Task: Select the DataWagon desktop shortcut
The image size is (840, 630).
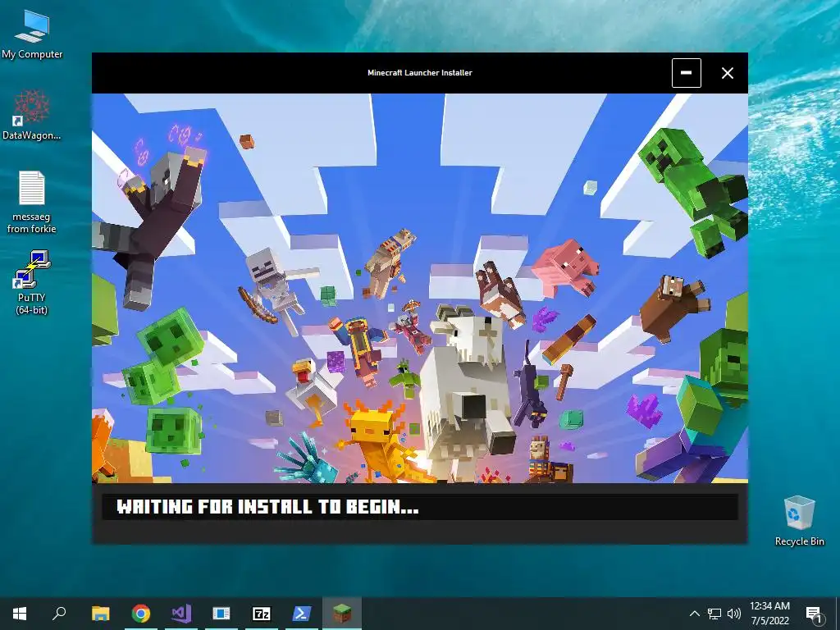Action: pyautogui.click(x=32, y=115)
